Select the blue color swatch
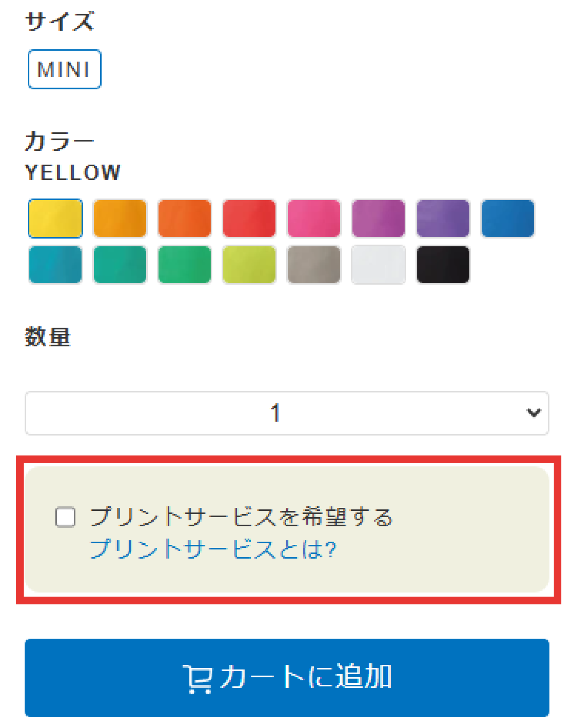Image resolution: width=571 pixels, height=728 pixels. [507, 218]
